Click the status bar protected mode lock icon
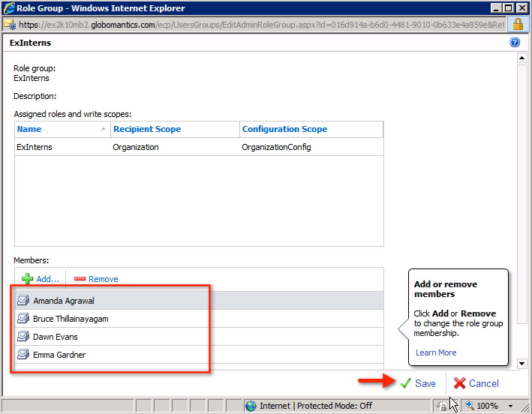Viewport: 532px width, 414px height. click(441, 406)
